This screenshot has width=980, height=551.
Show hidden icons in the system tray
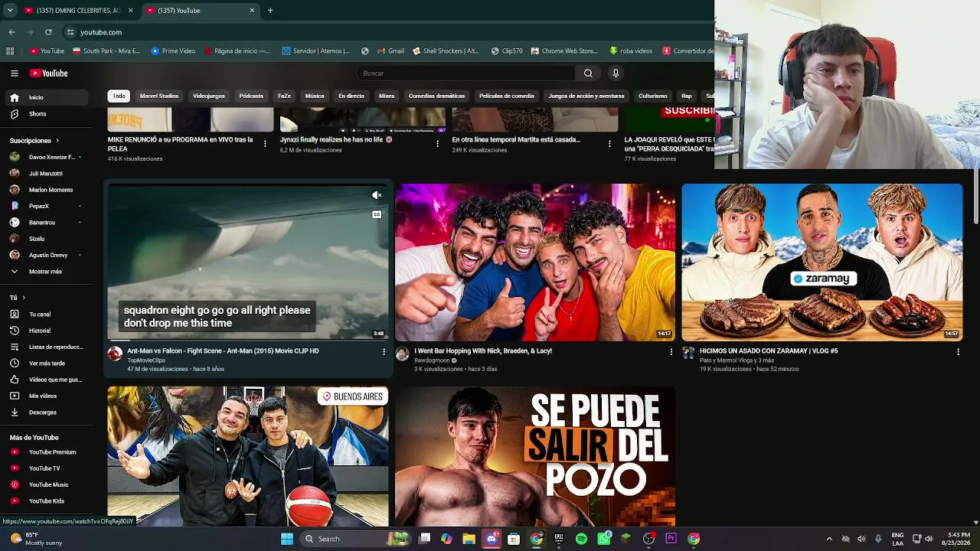(829, 539)
